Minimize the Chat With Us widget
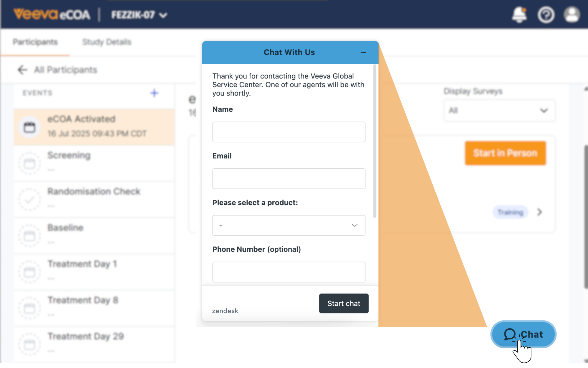 point(363,52)
